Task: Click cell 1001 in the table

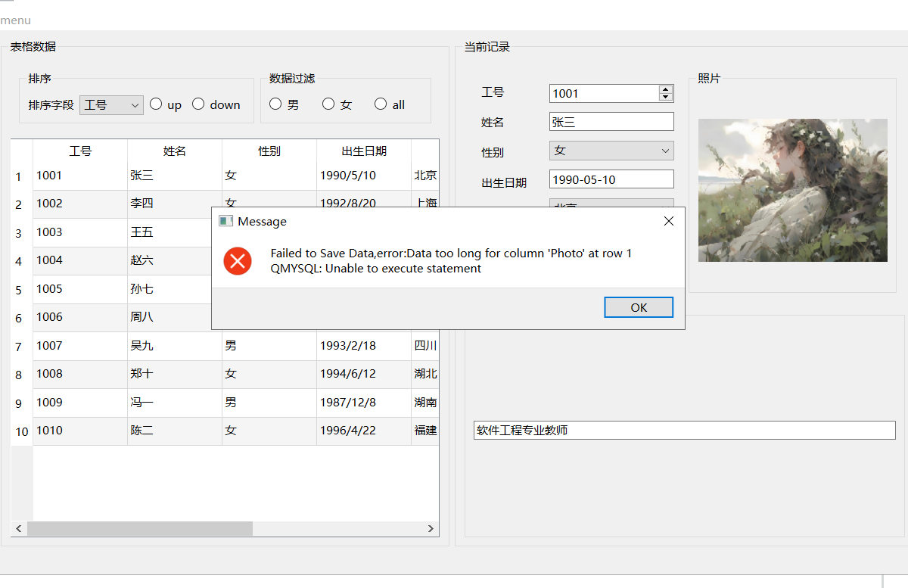Action: tap(80, 176)
